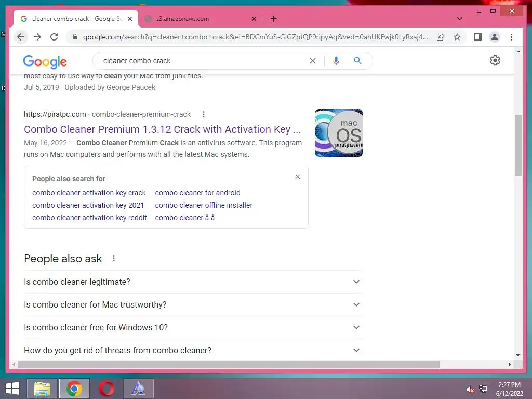The height and width of the screenshot is (399, 532).
Task: Start a voice search with microphone
Action: (336, 61)
